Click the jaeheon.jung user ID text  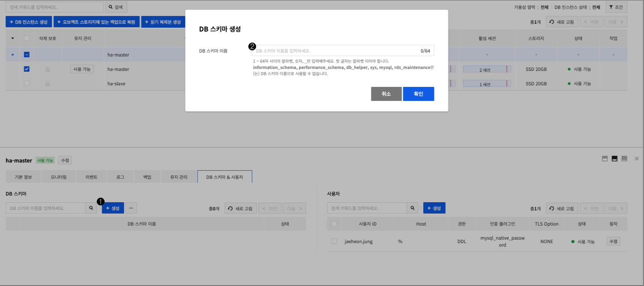pos(358,242)
